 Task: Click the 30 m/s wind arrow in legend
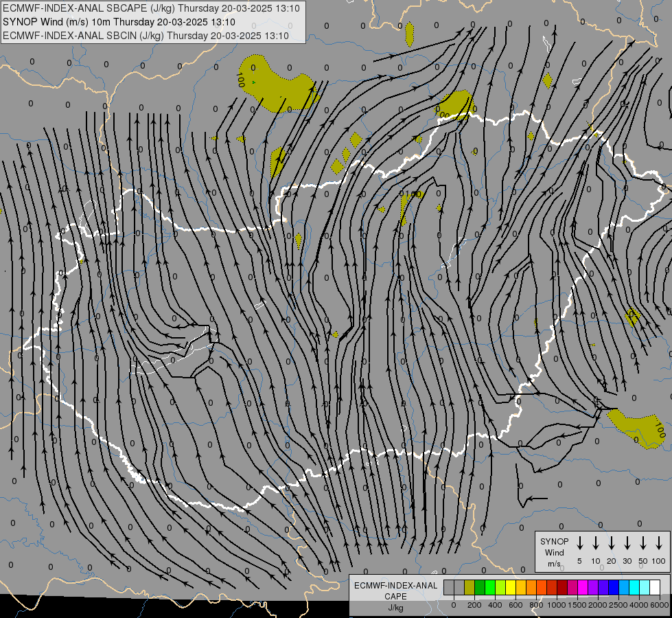(627, 543)
